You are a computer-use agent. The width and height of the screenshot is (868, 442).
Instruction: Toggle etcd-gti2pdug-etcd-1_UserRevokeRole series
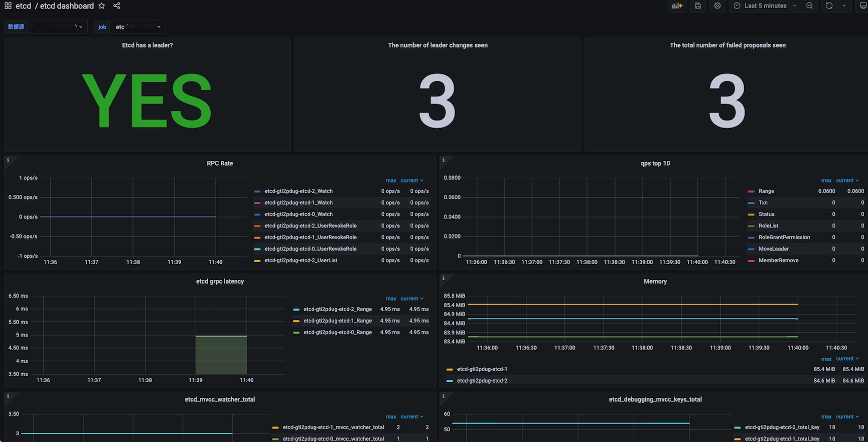(311, 238)
